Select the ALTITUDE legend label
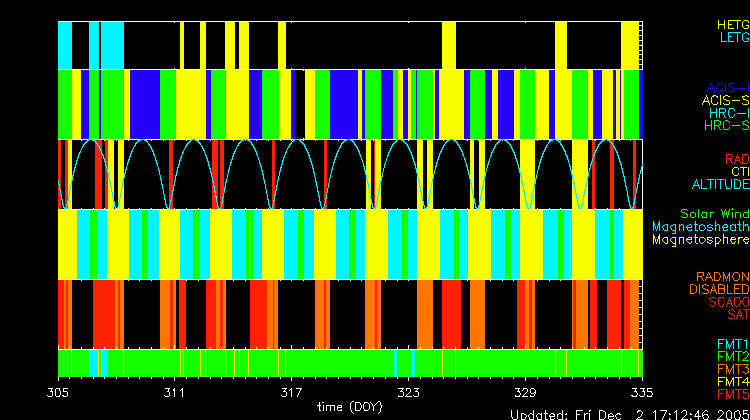The width and height of the screenshot is (750, 420). tap(720, 185)
